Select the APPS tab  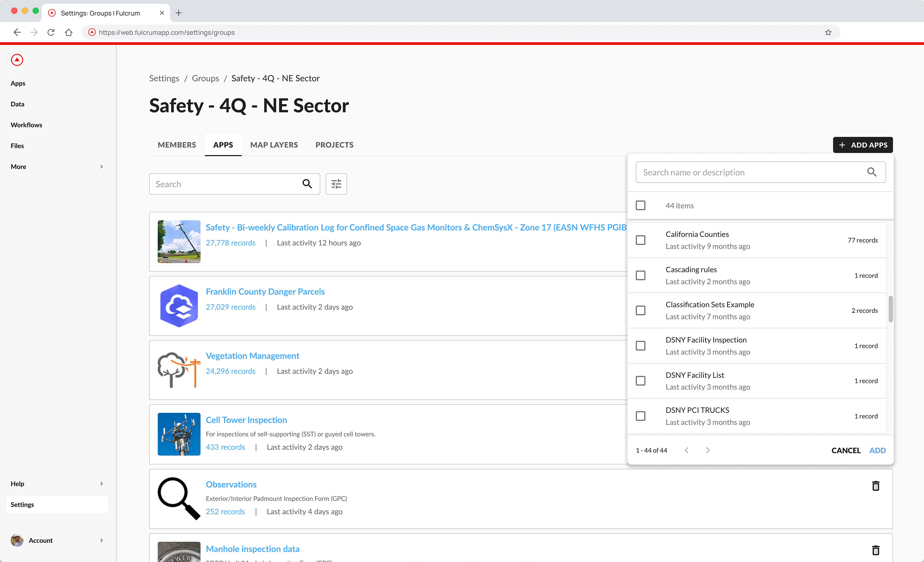click(x=223, y=145)
